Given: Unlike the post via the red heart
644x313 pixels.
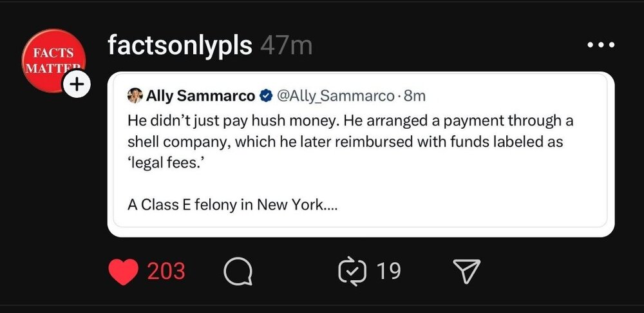Looking at the screenshot, I should (x=124, y=271).
